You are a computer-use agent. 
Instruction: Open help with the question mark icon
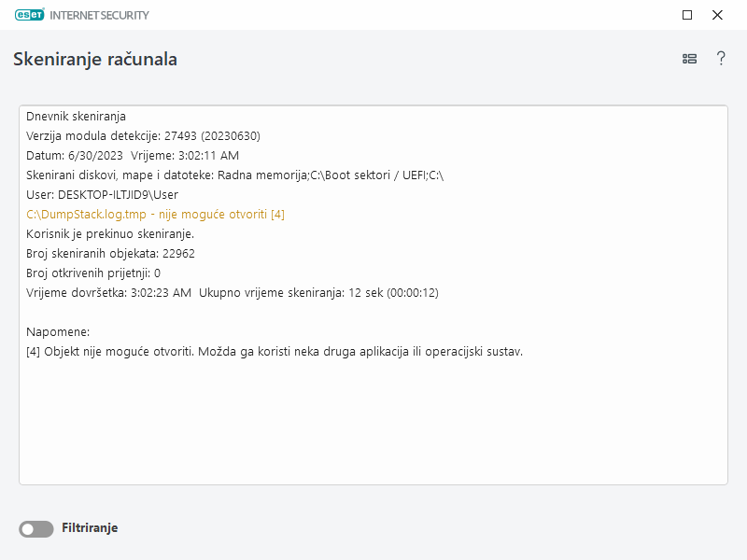pos(721,59)
